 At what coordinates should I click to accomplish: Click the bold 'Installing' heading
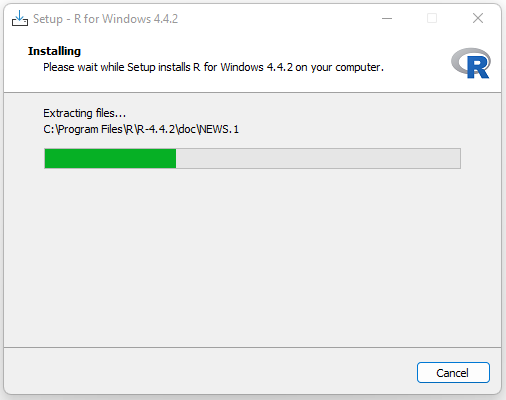[54, 51]
